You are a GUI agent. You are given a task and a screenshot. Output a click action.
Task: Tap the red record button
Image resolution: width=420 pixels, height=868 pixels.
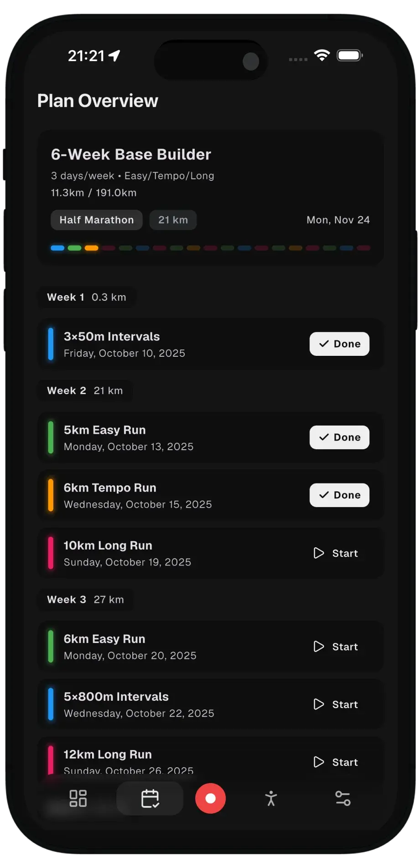click(x=210, y=798)
